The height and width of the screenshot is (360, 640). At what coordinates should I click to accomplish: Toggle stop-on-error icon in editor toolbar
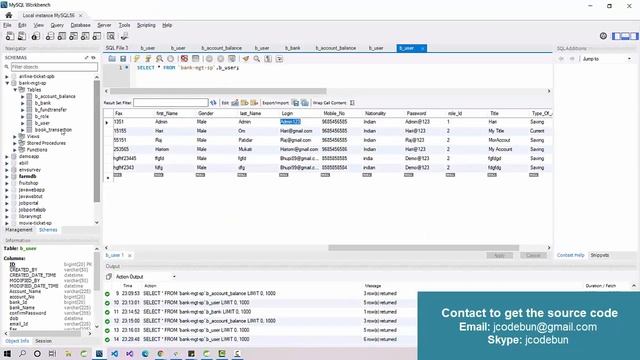(x=184, y=59)
